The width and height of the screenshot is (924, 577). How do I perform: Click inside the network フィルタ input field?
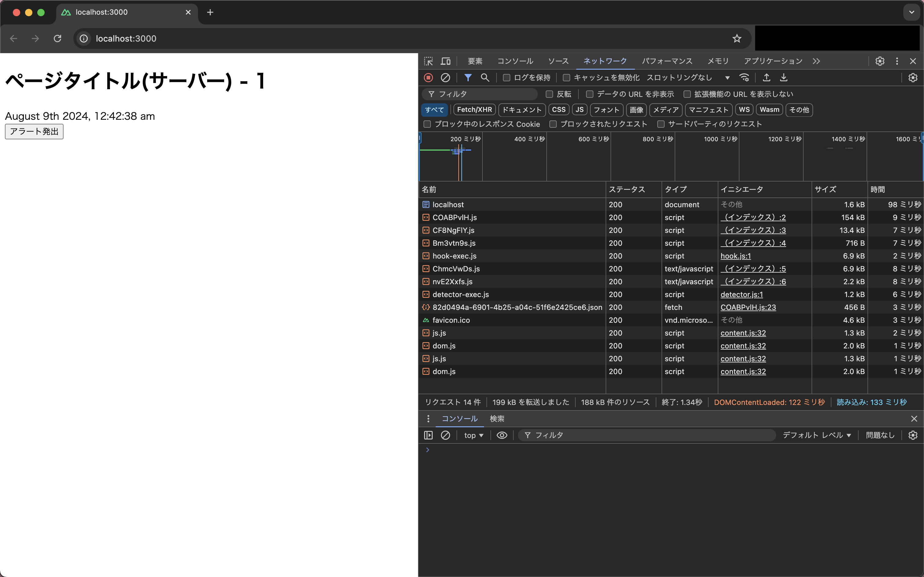(481, 94)
